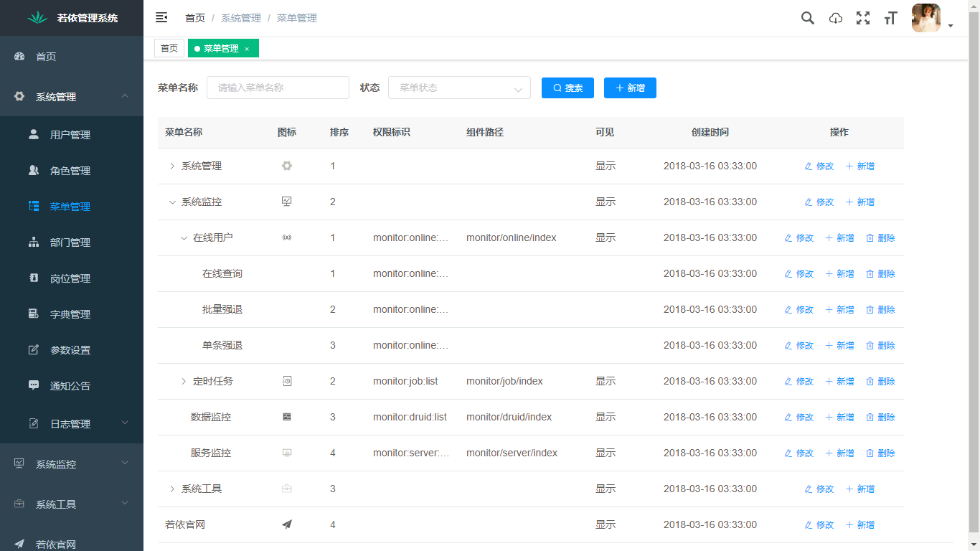Open 部门管理 in the sidebar

pos(72,242)
